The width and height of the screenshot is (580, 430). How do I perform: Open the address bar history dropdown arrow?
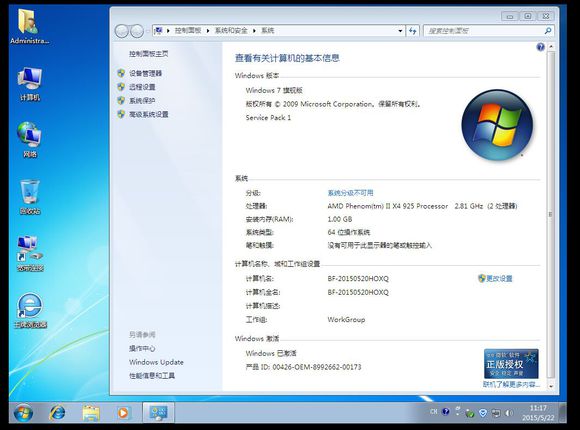click(400, 31)
